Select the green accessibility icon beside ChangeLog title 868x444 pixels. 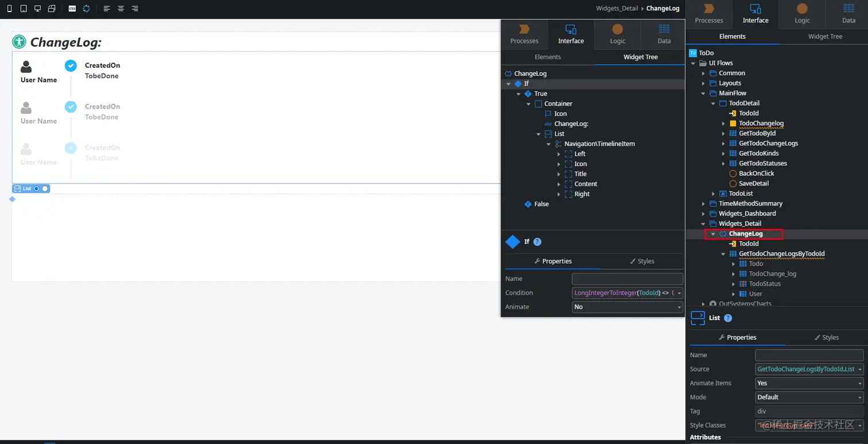click(x=20, y=41)
